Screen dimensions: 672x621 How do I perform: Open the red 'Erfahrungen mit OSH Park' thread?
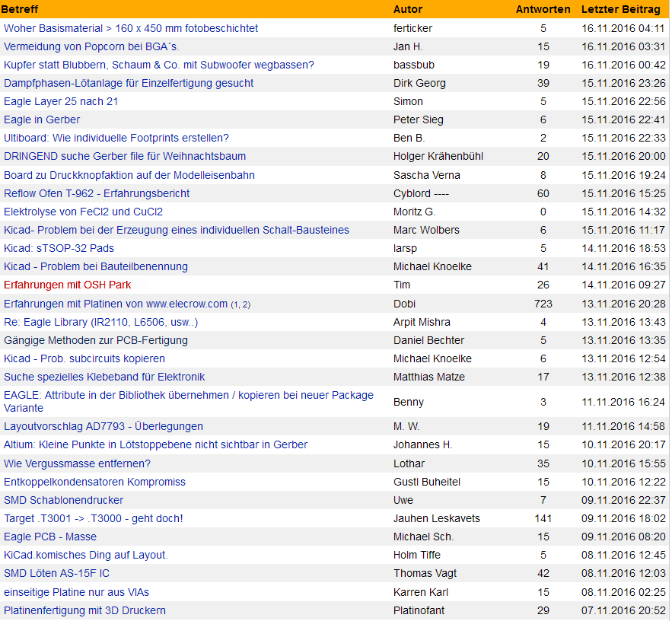coord(67,285)
